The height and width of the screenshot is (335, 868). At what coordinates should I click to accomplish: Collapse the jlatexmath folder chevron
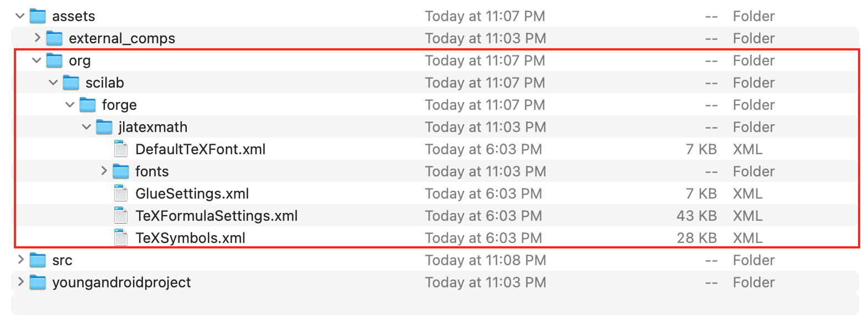(x=87, y=127)
